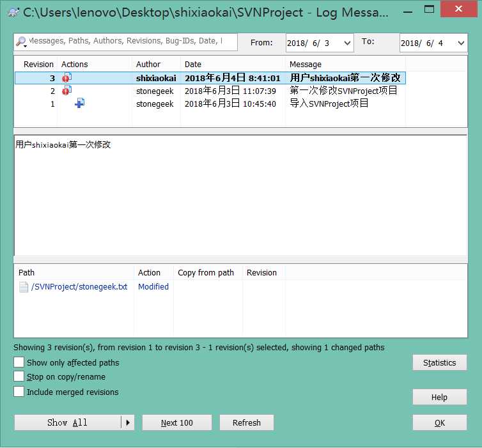The width and height of the screenshot is (482, 448).
Task: Tick the Stop on copy/rename checkbox
Action: tap(19, 376)
